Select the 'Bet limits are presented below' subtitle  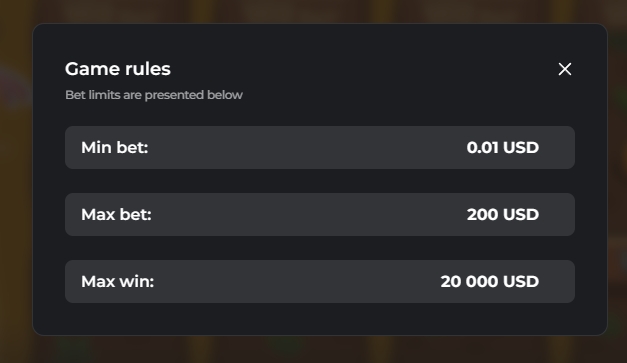pos(154,95)
